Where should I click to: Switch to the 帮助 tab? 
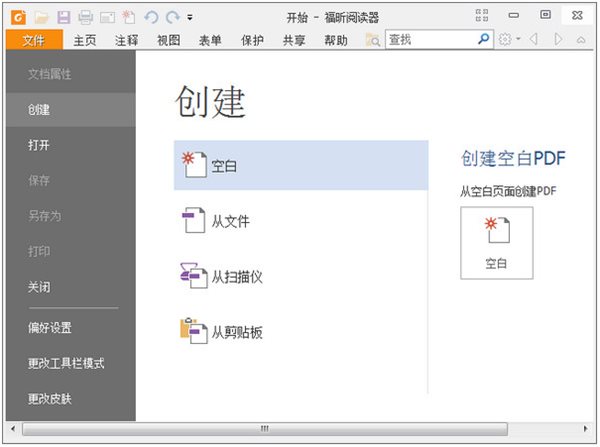(336, 40)
